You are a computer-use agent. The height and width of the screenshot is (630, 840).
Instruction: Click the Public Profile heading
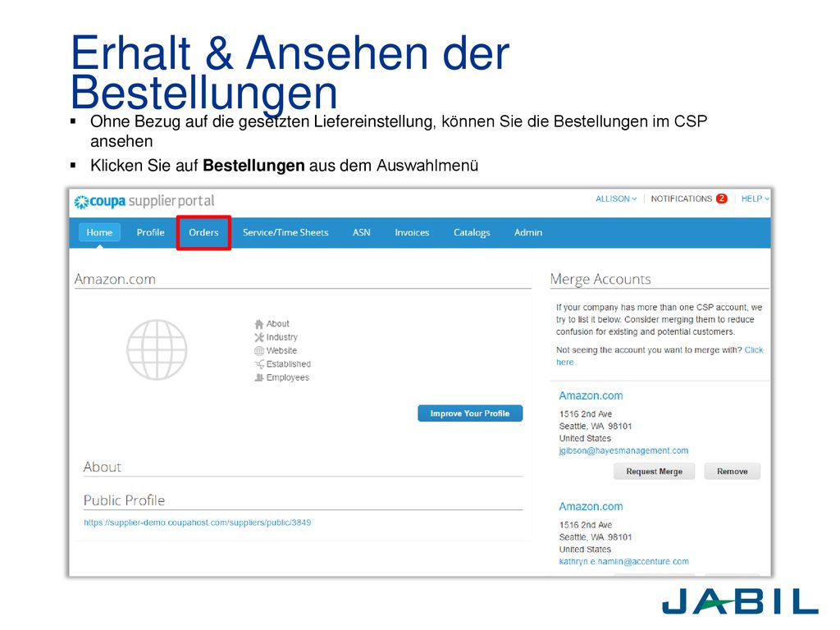click(x=125, y=500)
